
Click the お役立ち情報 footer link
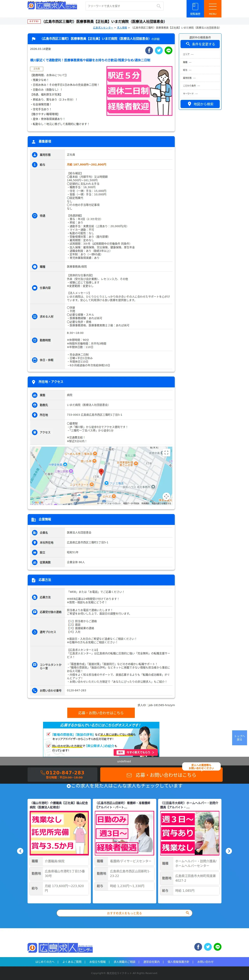pos(97,962)
